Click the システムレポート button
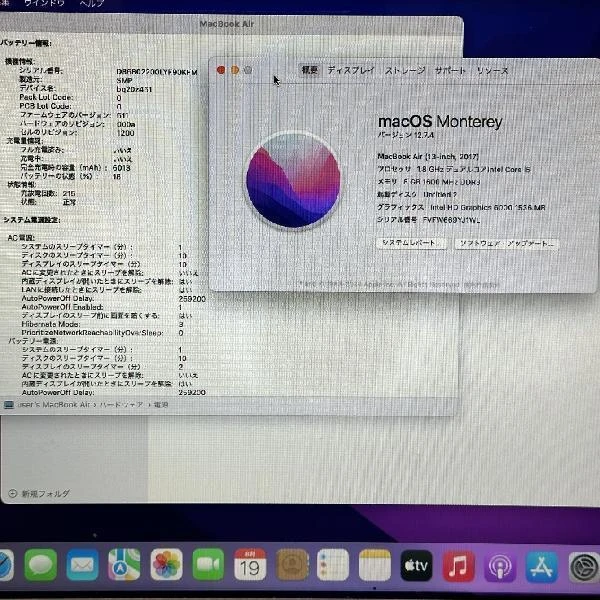 tap(411, 243)
